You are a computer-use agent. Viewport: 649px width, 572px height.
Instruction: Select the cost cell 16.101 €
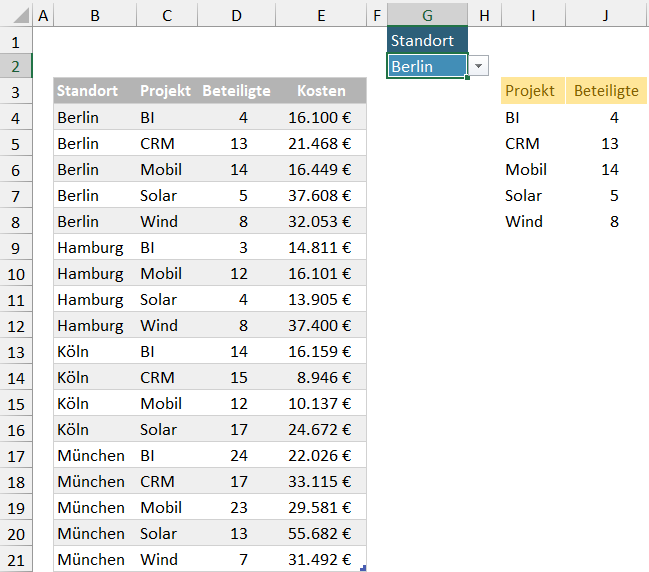[321, 274]
